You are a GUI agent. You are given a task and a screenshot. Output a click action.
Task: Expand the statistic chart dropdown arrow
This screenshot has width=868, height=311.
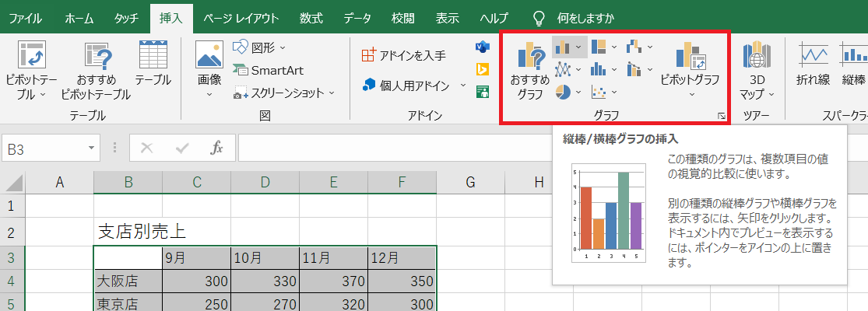click(614, 69)
